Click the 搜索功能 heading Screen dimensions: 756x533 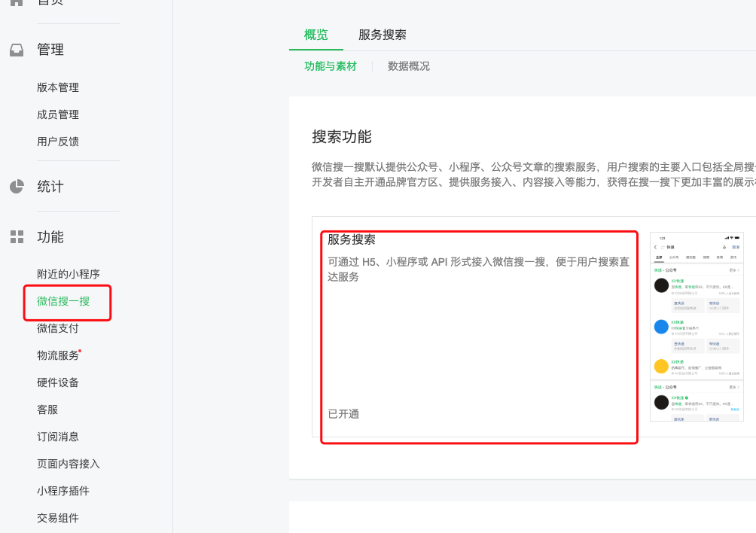[342, 137]
